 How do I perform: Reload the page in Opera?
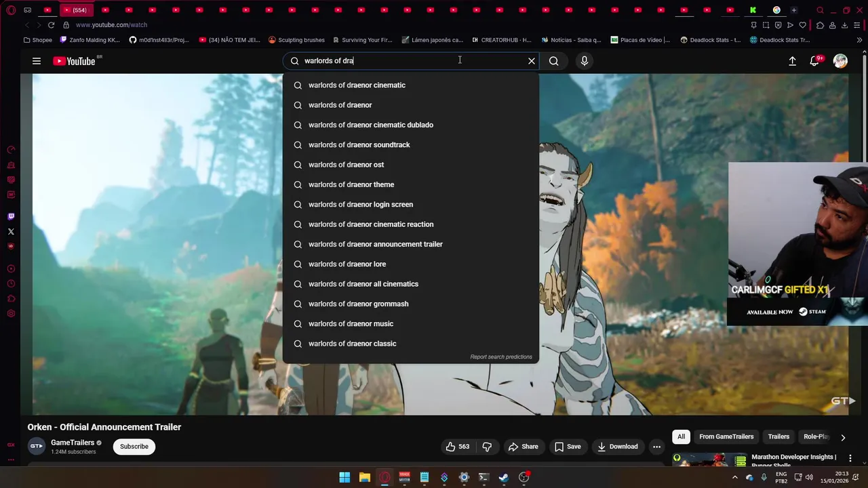click(x=51, y=25)
